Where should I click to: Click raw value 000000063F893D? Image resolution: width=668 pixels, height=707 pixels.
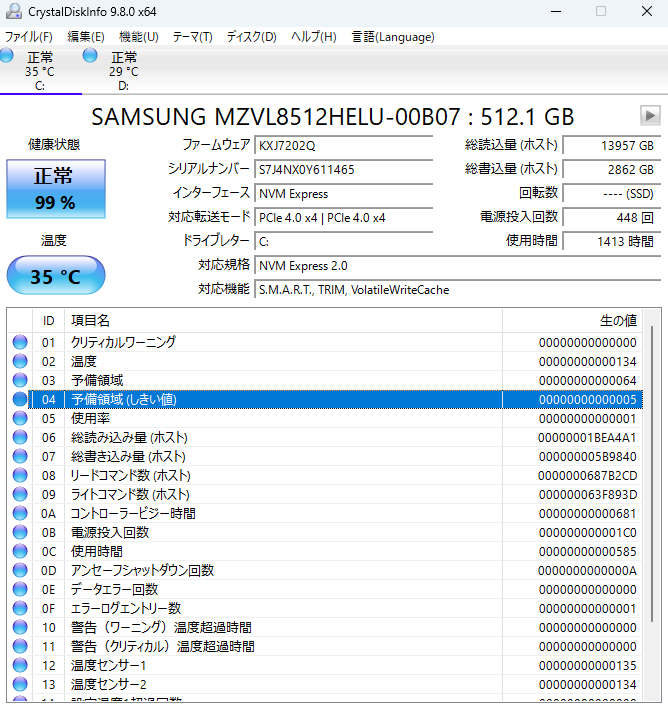tap(587, 495)
